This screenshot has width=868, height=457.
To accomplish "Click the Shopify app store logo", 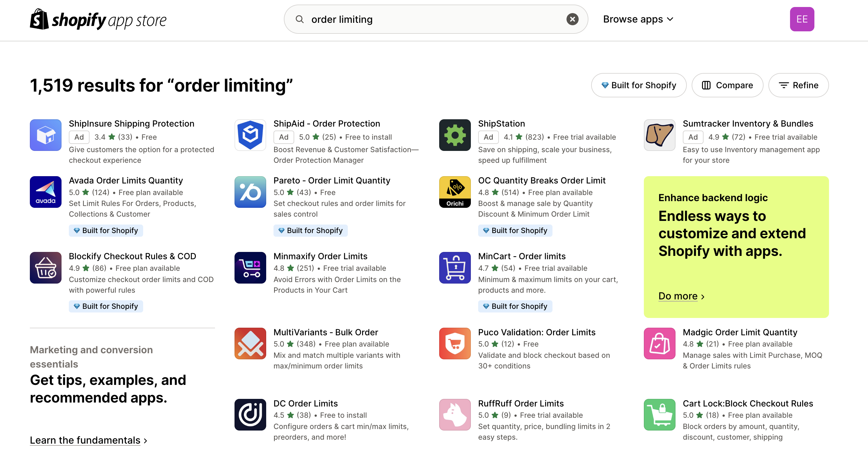I will 98,19.
